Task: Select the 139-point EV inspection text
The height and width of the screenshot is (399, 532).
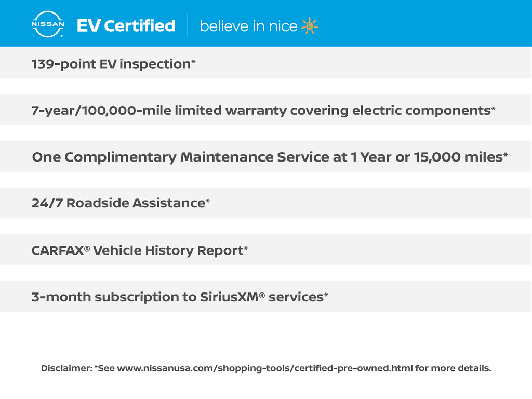Action: [x=111, y=64]
